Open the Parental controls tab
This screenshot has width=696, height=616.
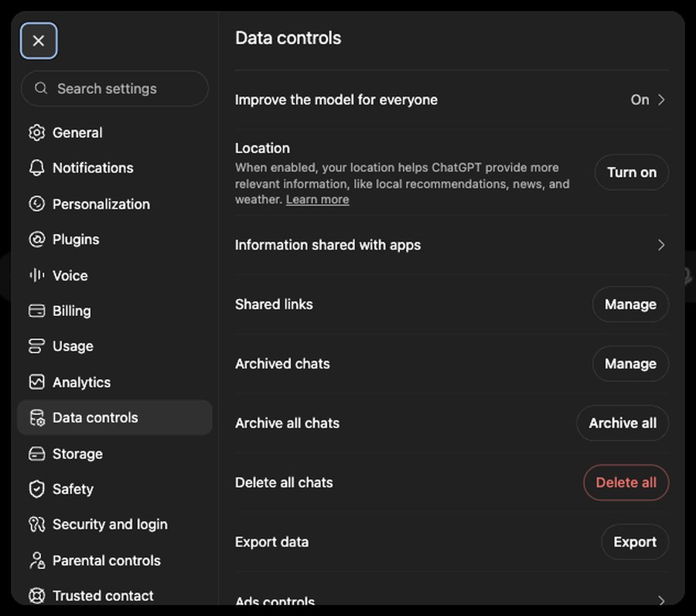114,560
